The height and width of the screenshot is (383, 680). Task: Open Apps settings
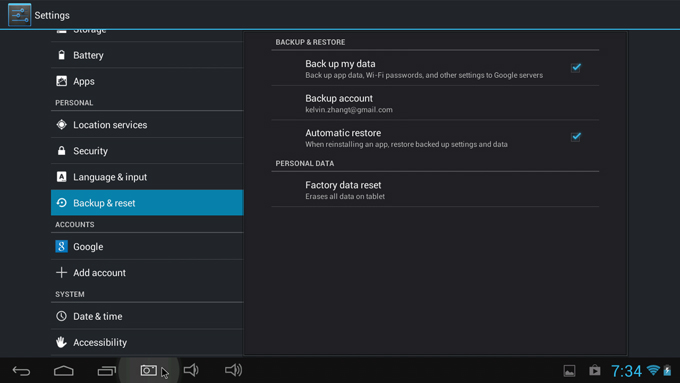[147, 81]
